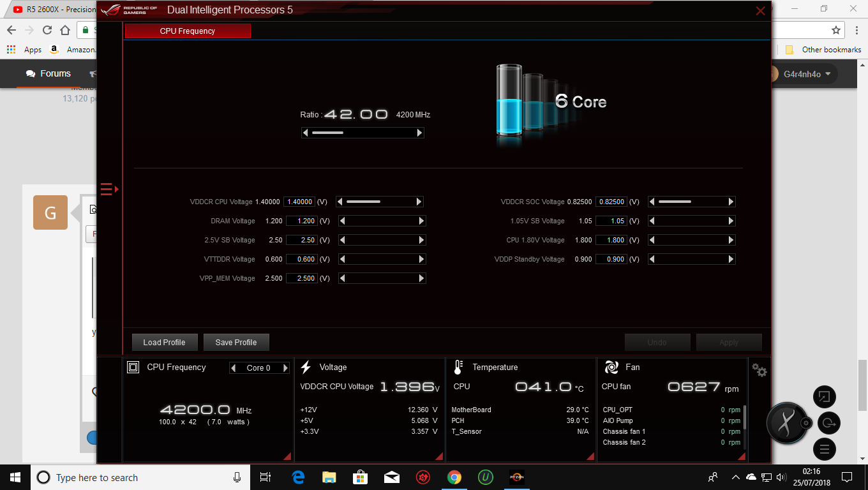This screenshot has width=868, height=490.
Task: Lower DRAM Voltage with left arrow
Action: (x=343, y=221)
